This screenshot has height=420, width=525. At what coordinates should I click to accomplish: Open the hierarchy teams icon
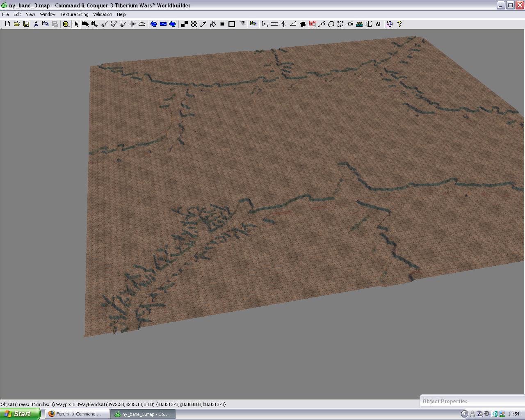350,24
